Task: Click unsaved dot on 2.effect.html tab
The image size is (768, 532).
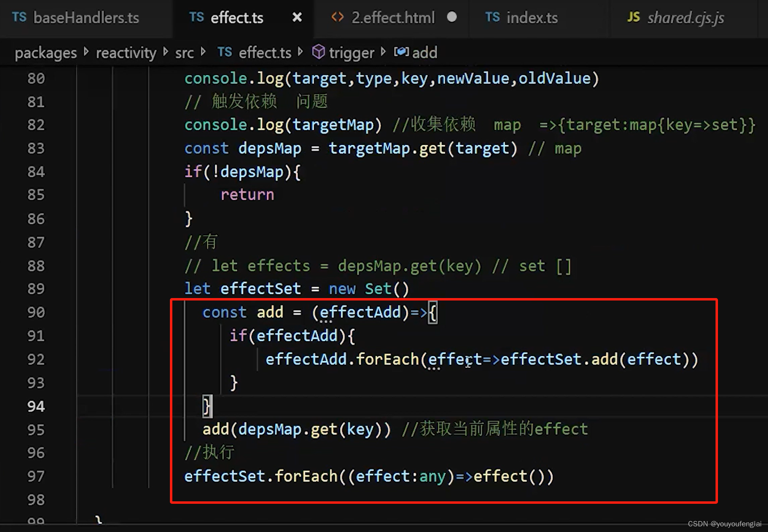Action: pos(452,17)
